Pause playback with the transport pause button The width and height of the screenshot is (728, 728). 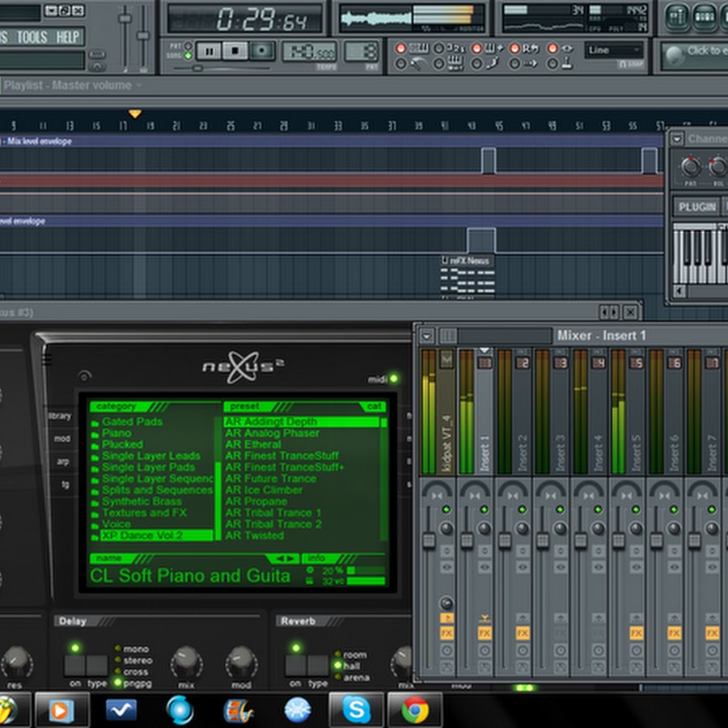(x=209, y=51)
